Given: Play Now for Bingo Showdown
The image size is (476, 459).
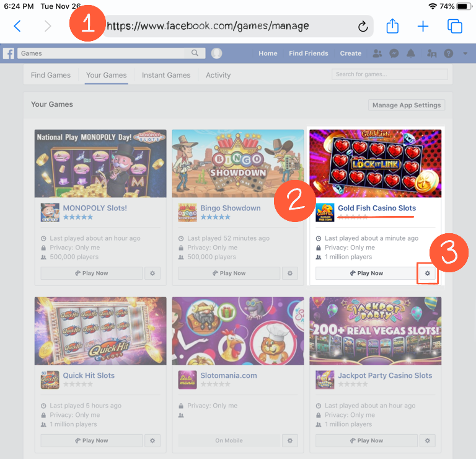Looking at the screenshot, I should click(229, 273).
